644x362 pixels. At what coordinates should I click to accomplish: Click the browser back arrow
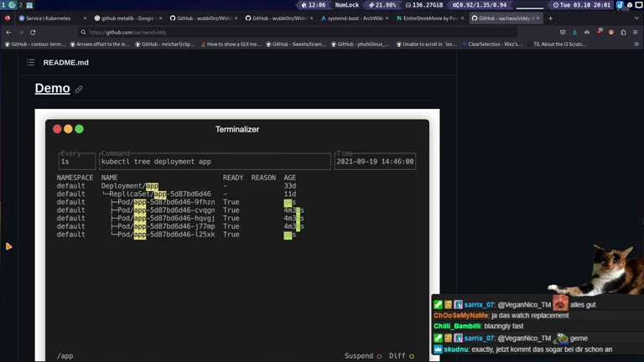coord(8,32)
